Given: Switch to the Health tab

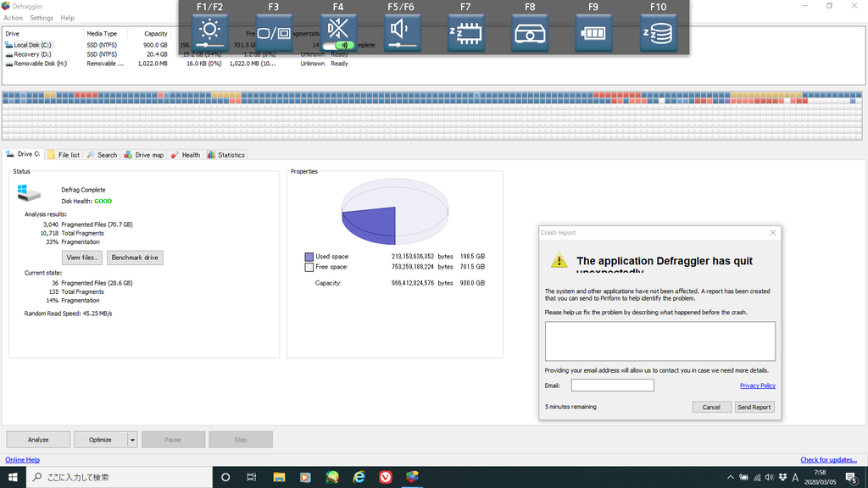Looking at the screenshot, I should 186,155.
